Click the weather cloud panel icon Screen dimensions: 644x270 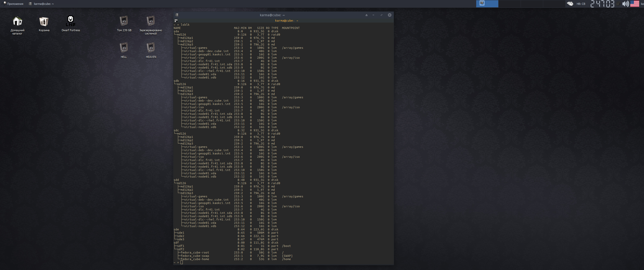(x=570, y=4)
